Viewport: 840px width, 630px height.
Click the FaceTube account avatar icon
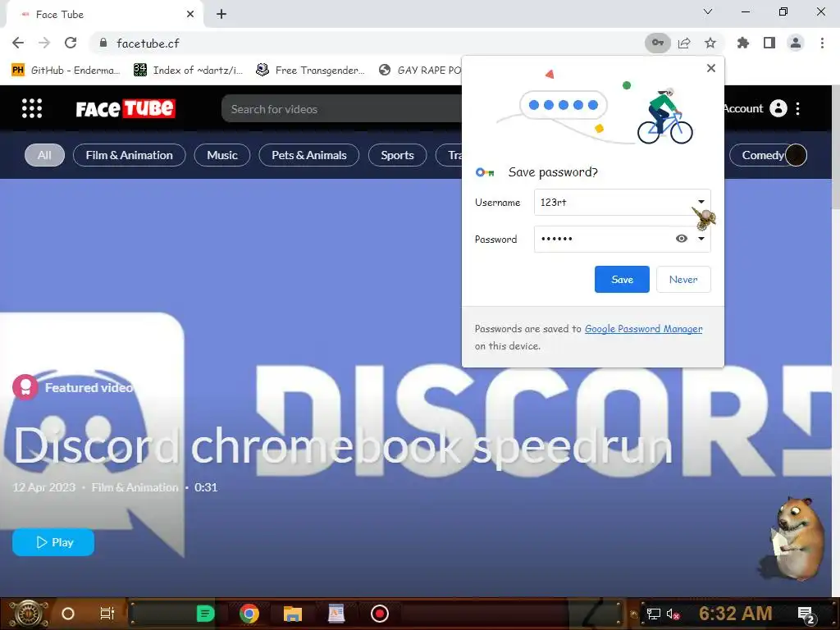(778, 108)
